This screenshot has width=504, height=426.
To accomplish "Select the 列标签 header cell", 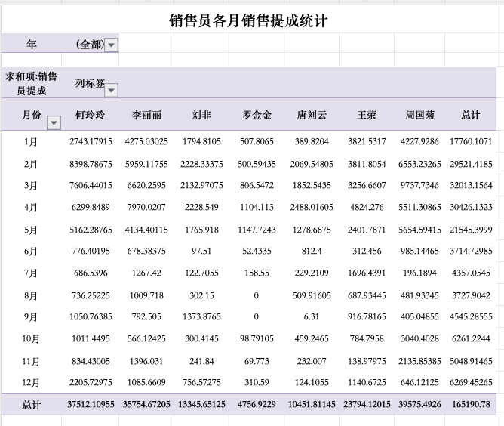I will click(x=90, y=83).
